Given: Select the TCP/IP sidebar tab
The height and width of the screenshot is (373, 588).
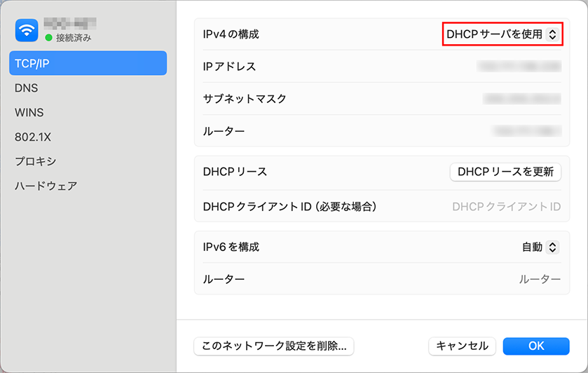Looking at the screenshot, I should [x=88, y=63].
